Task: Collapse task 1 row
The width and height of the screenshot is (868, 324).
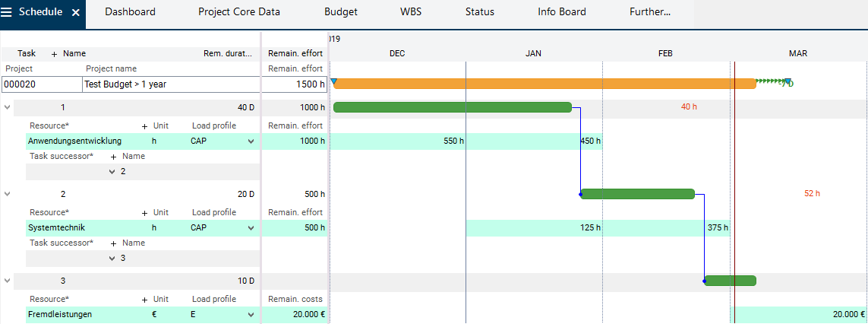Action: tap(8, 107)
